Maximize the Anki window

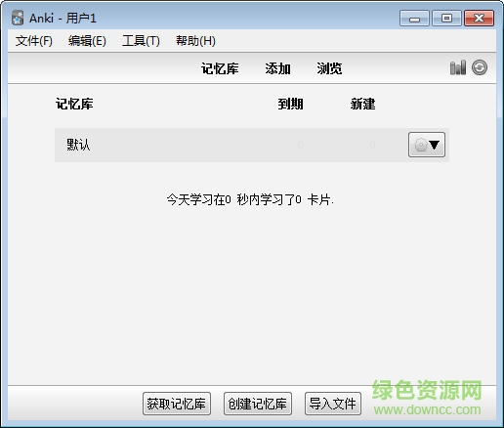coord(446,18)
